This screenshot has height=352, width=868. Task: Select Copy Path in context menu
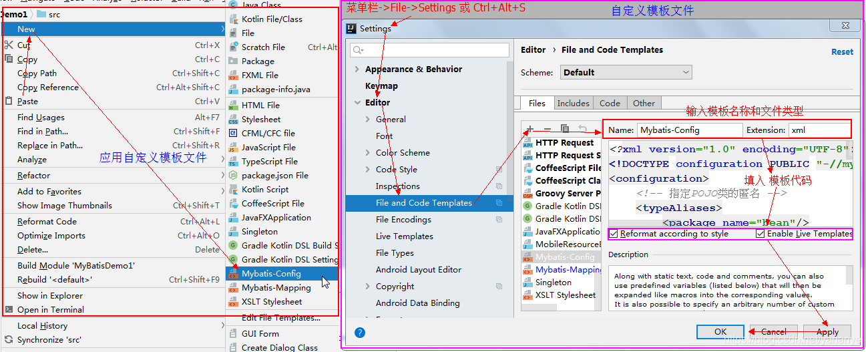coord(112,73)
